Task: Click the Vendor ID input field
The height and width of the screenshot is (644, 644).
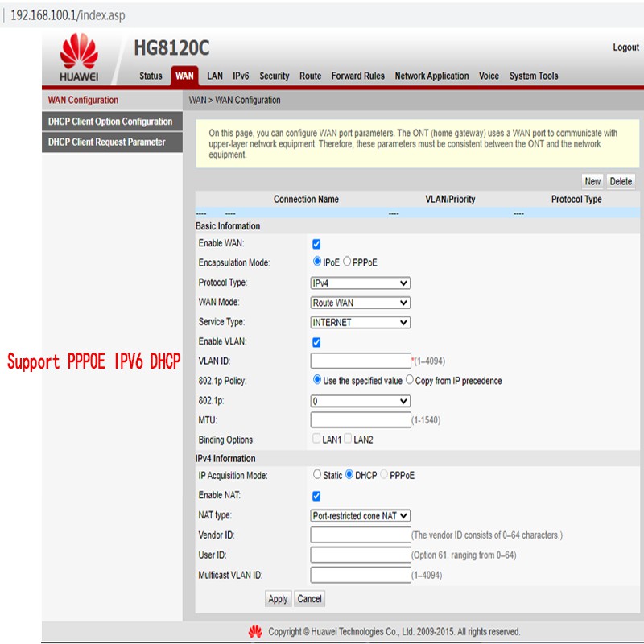Action: point(361,535)
